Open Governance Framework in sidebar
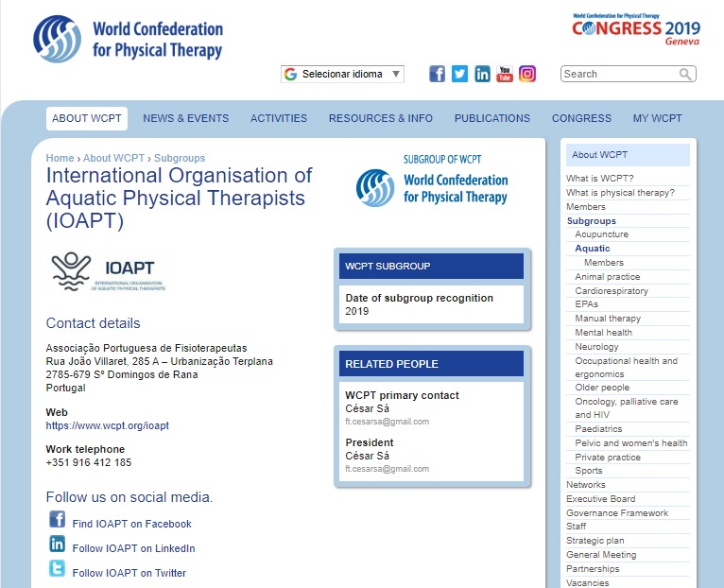 tap(617, 512)
